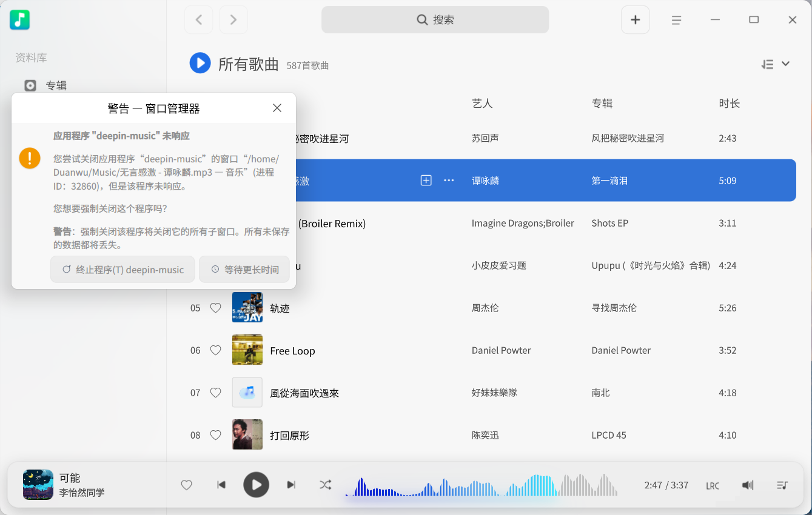812x515 pixels.
Task: Add music with the plus button
Action: tap(636, 20)
